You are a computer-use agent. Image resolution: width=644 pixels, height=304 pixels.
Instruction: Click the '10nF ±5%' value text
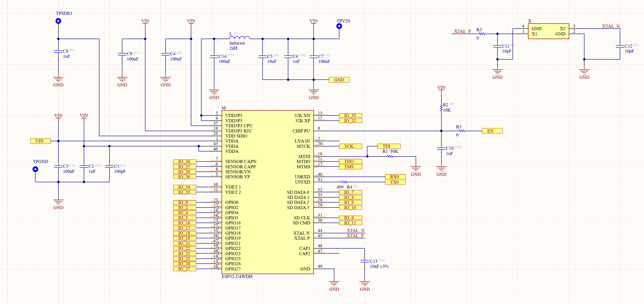coord(379,266)
